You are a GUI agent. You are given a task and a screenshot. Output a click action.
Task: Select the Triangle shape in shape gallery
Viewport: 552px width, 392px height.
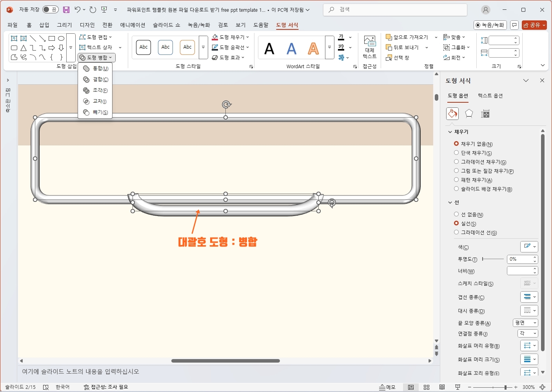pyautogui.click(x=24, y=48)
